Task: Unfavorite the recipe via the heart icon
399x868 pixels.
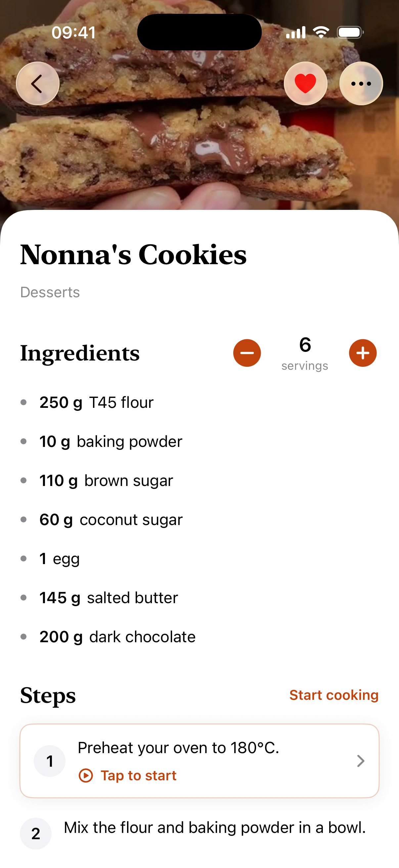Action: tap(305, 83)
